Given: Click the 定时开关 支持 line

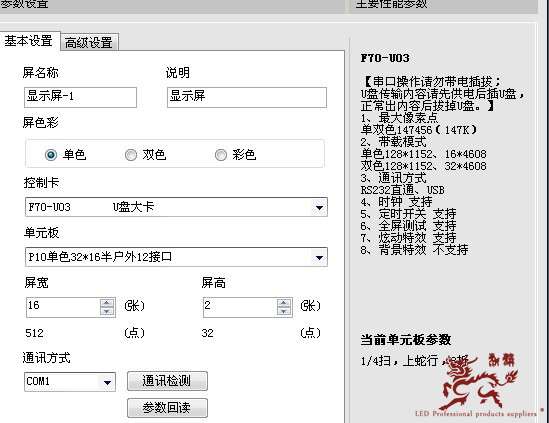Looking at the screenshot, I should (408, 214).
